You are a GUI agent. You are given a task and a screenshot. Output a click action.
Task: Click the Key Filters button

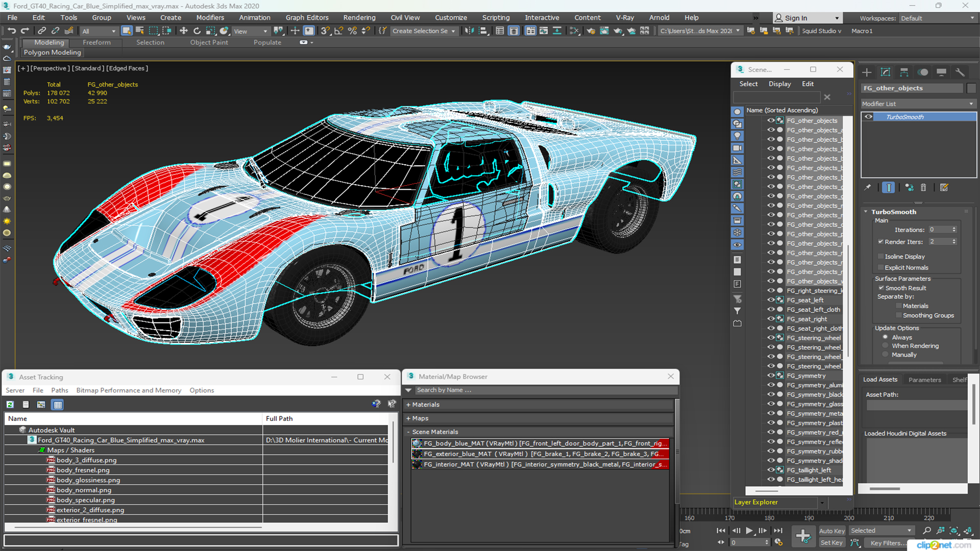[889, 543]
